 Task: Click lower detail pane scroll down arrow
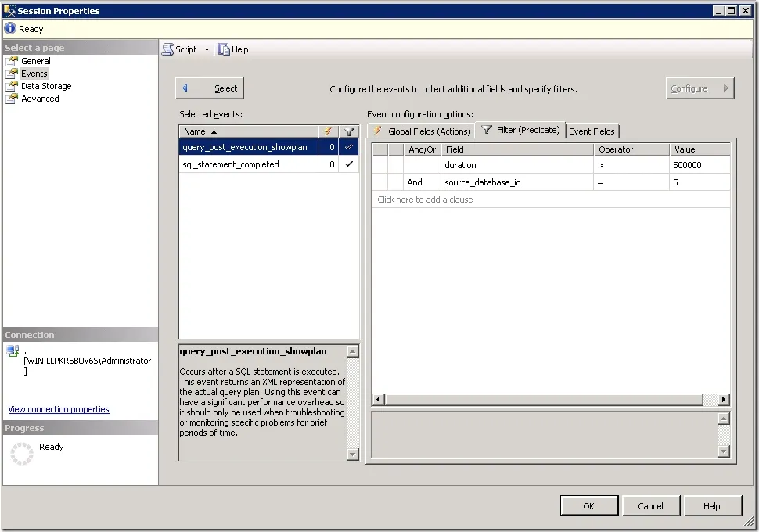click(723, 451)
